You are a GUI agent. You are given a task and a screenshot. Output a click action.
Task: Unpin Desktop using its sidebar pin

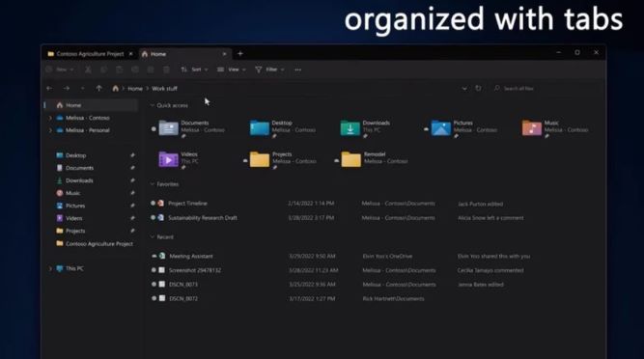click(132, 155)
